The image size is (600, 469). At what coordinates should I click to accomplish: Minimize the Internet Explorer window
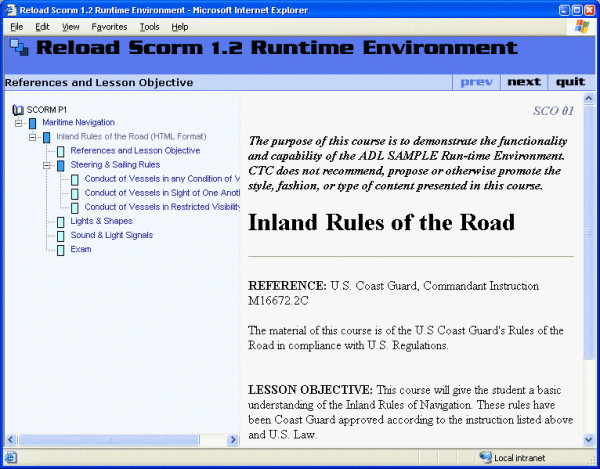[564, 10]
